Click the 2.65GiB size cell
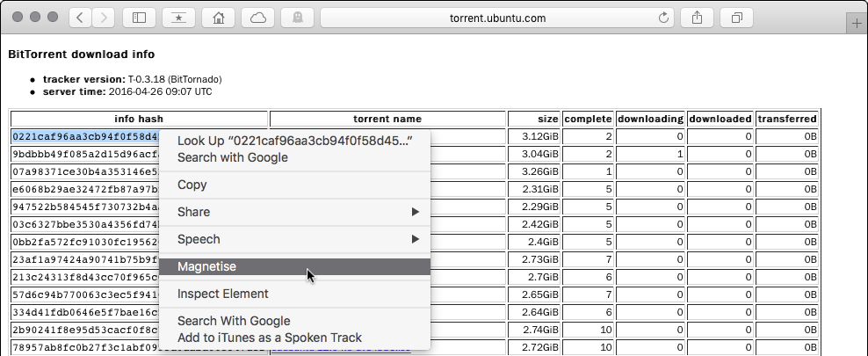The width and height of the screenshot is (868, 356). click(534, 294)
